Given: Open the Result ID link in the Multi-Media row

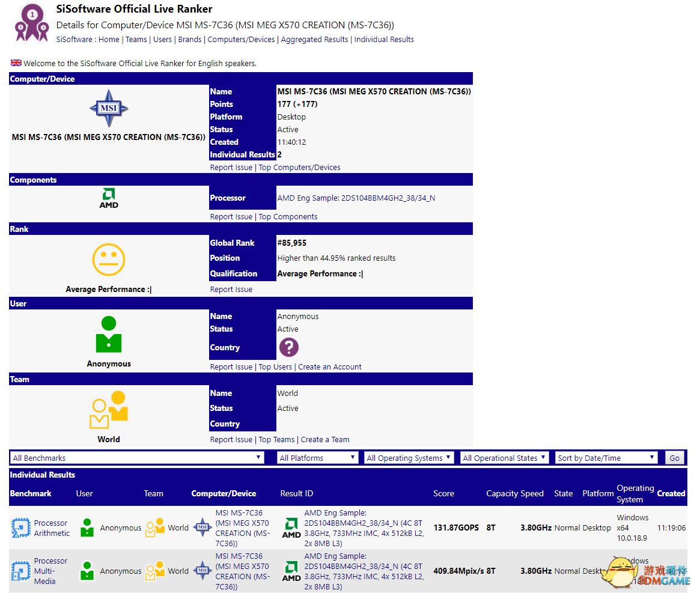Looking at the screenshot, I should (x=364, y=571).
